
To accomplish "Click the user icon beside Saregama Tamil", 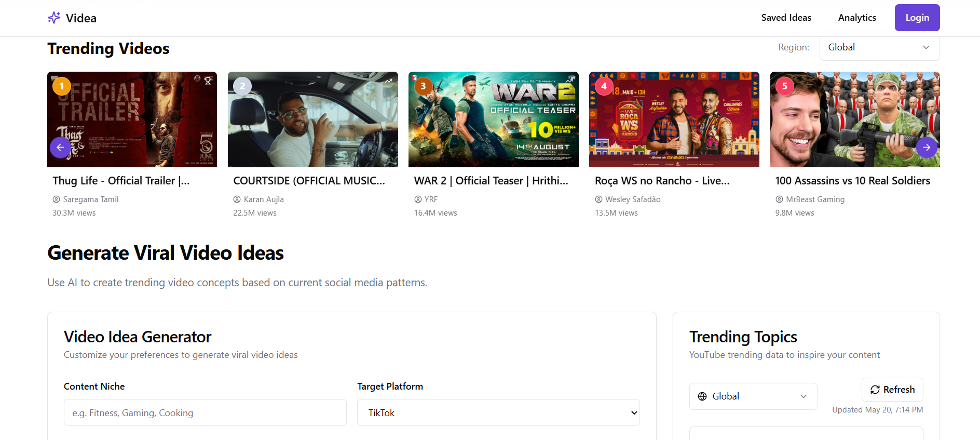I will tap(56, 199).
